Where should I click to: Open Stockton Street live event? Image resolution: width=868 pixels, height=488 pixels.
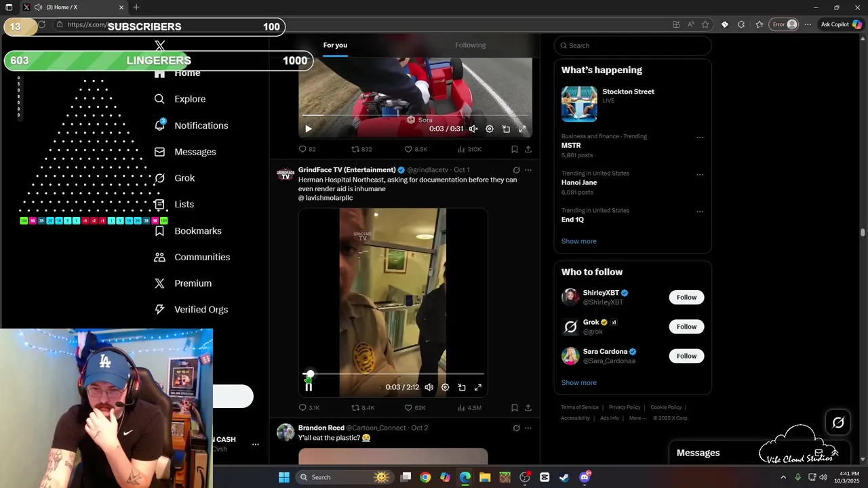[633, 104]
